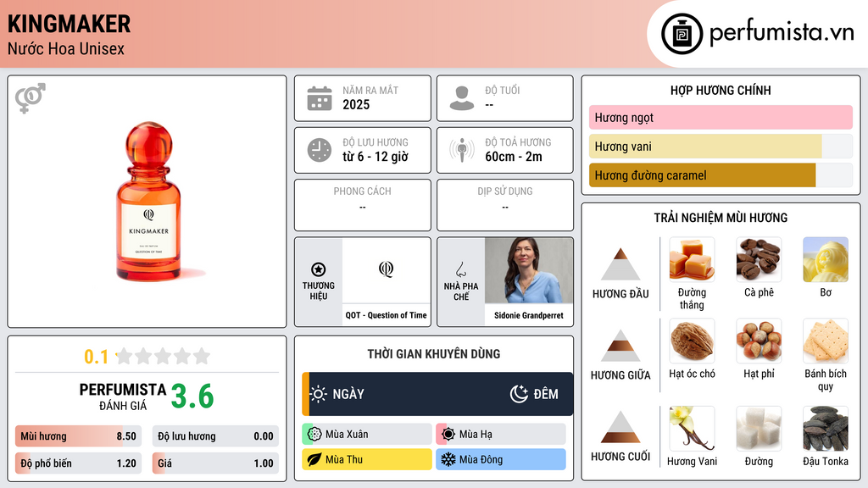
Task: Click the Perfumista đánh giá label
Action: [123, 396]
